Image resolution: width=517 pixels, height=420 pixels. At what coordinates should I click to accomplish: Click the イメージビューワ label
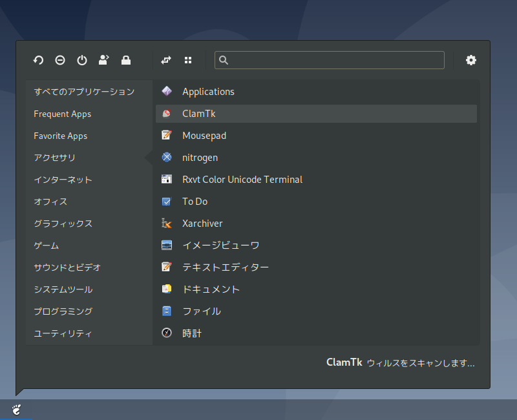pyautogui.click(x=221, y=246)
